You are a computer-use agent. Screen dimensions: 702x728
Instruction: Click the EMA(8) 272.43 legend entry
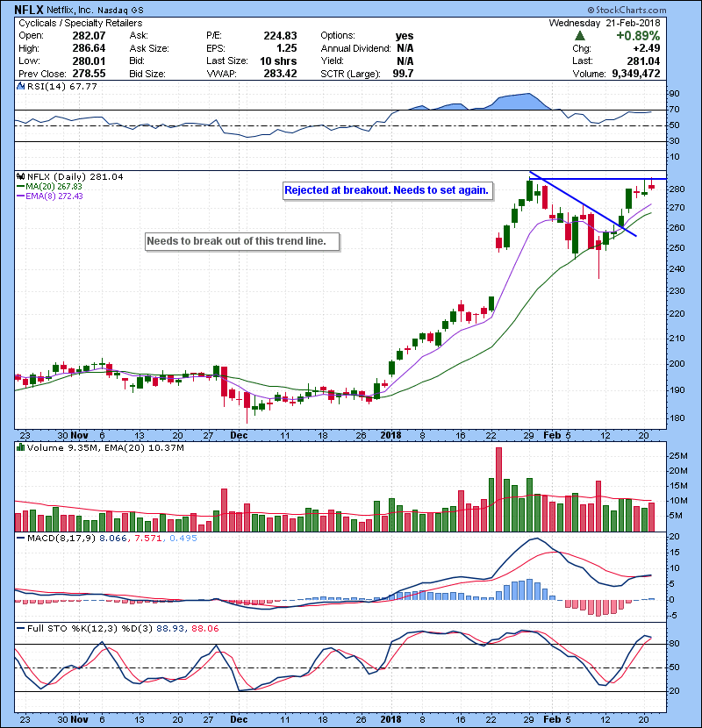coord(50,196)
